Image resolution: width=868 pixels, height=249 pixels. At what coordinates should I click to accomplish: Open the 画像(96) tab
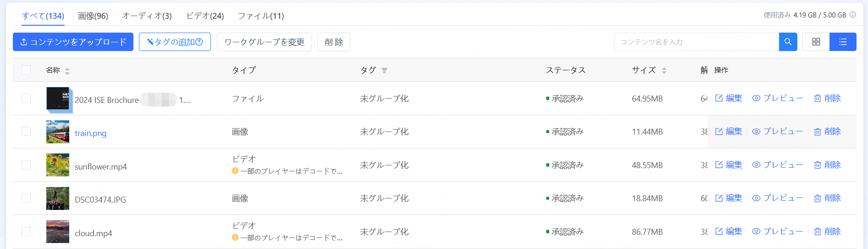pos(93,16)
